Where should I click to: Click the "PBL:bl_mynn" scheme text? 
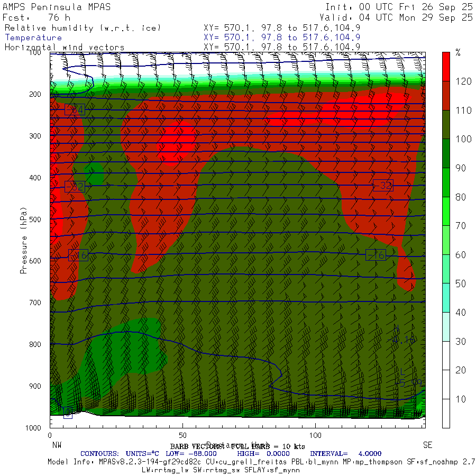(314, 462)
